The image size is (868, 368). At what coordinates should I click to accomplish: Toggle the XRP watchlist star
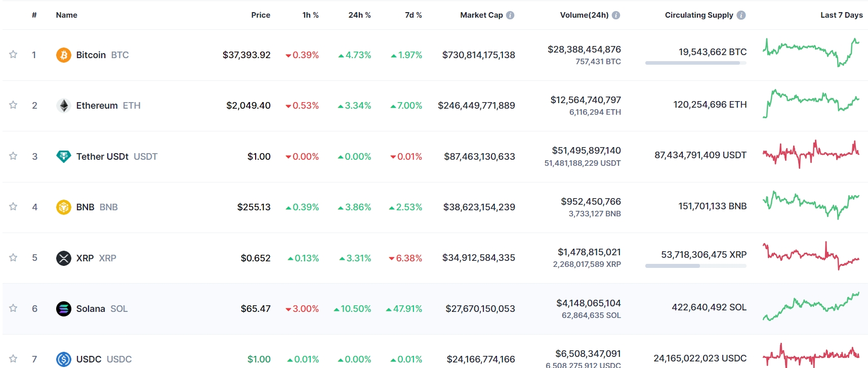click(x=13, y=257)
